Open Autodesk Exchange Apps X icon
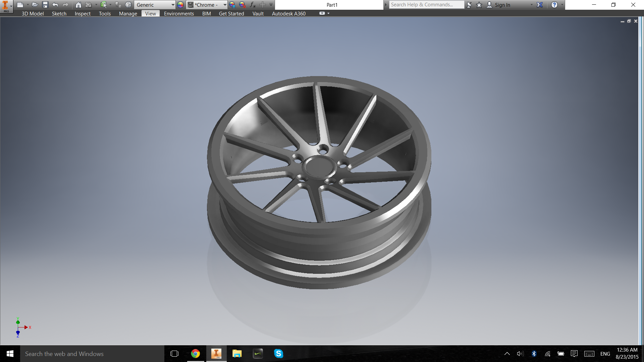The width and height of the screenshot is (644, 362). click(x=540, y=5)
